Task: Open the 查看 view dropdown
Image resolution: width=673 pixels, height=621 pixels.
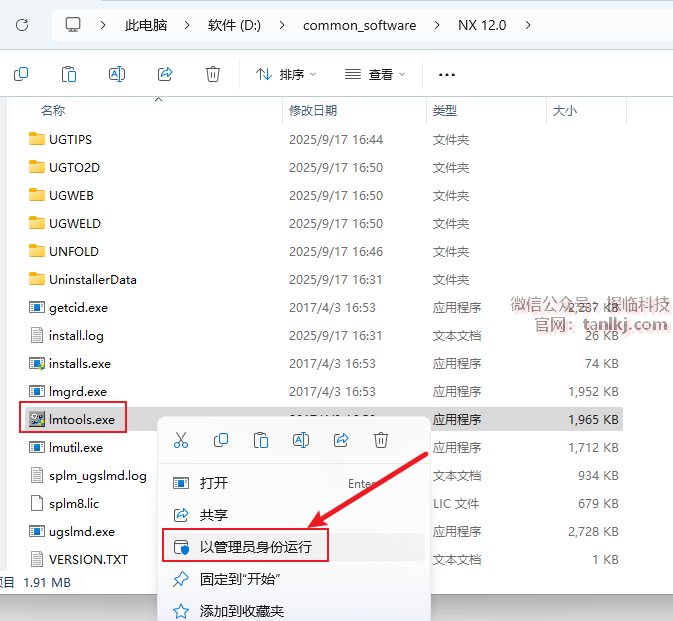Action: [375, 75]
